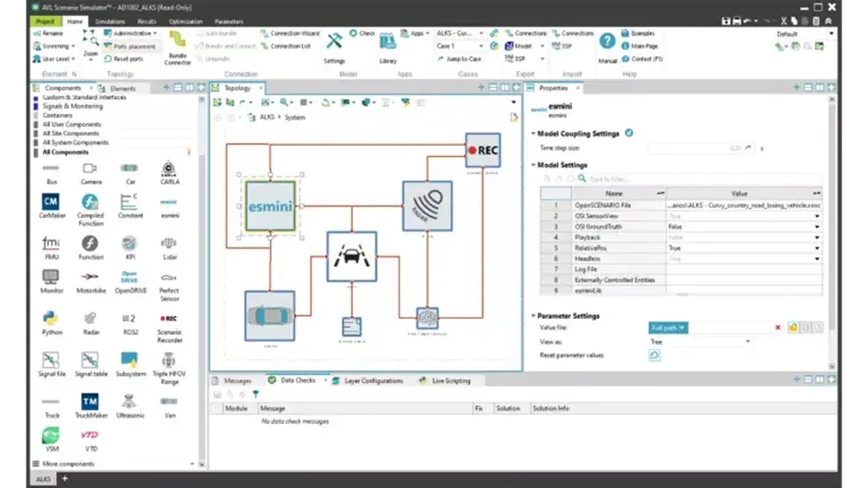This screenshot has width=868, height=488.
Task: Click the Type to filter search field
Action: 624,179
